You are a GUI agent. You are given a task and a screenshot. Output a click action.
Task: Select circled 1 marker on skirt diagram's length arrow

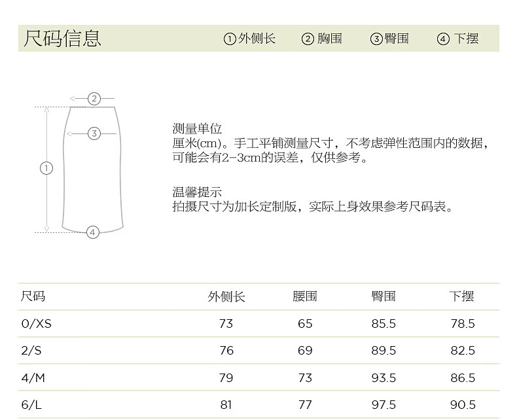coord(46,168)
